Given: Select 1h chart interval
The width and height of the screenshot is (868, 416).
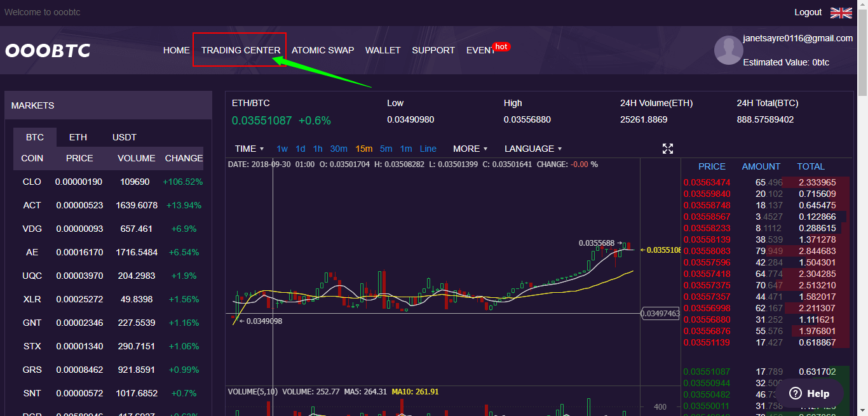Looking at the screenshot, I should [x=318, y=149].
